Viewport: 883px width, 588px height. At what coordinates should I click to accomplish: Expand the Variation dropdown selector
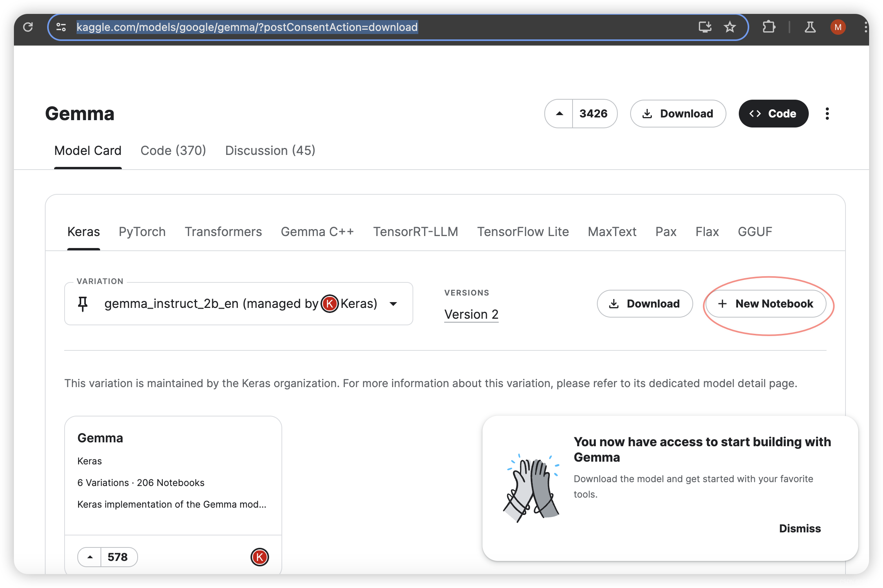(x=393, y=304)
